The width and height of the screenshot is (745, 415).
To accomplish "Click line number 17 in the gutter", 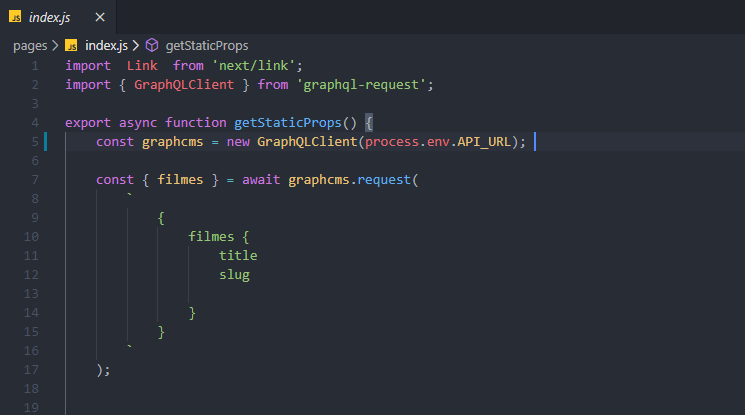I will 31,370.
